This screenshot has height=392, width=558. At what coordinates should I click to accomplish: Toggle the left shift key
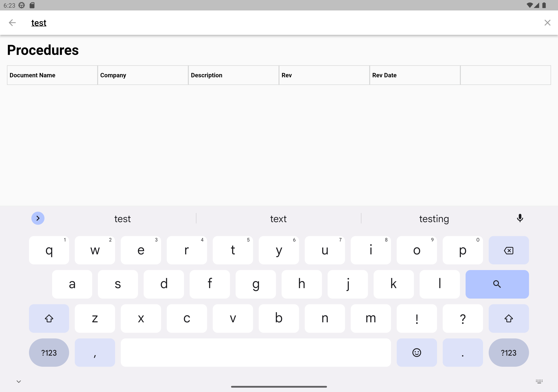coord(49,318)
